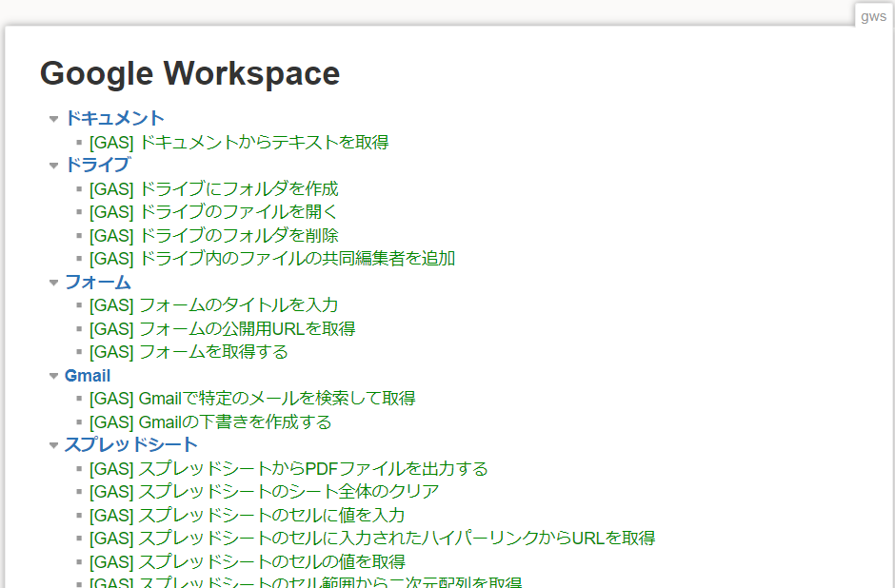
Task: Collapse the ドキュメント section
Action: [x=53, y=118]
